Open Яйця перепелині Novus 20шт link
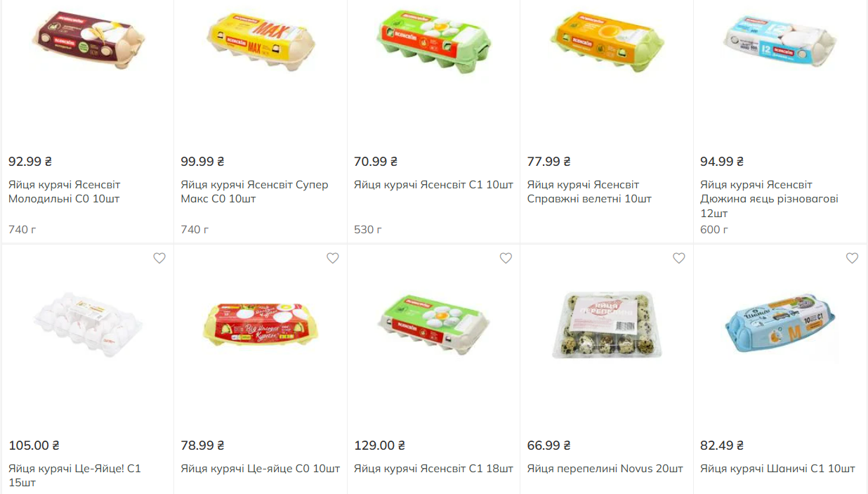 point(605,469)
